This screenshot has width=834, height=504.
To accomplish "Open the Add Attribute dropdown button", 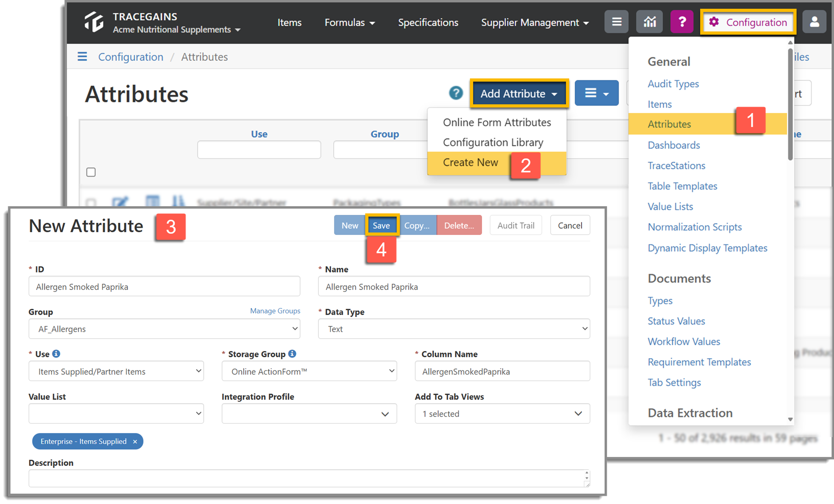I will 519,93.
